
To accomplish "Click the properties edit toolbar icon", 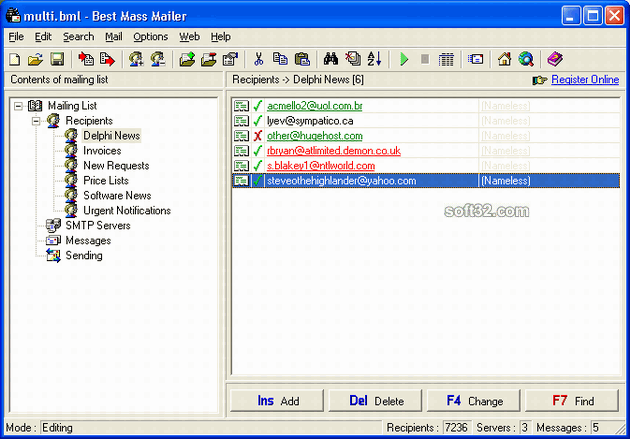I will point(231,59).
